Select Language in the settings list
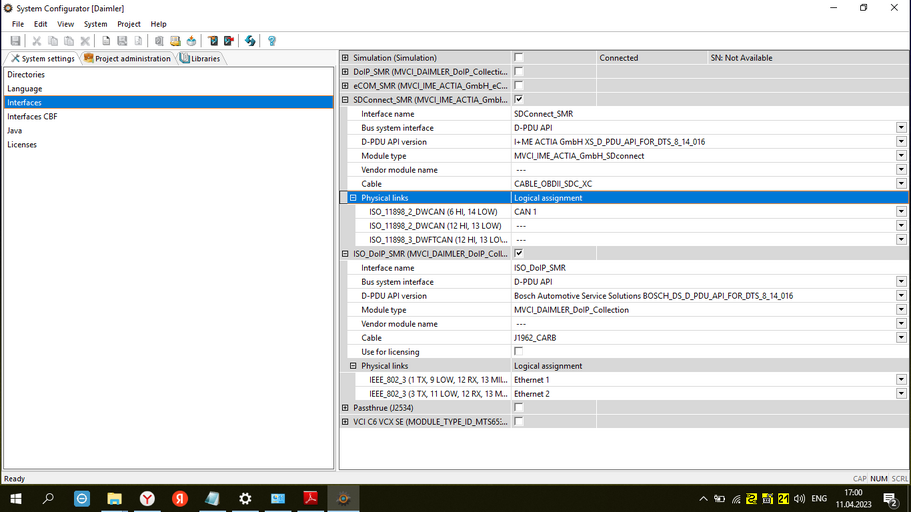Image resolution: width=911 pixels, height=512 pixels. [x=168, y=88]
